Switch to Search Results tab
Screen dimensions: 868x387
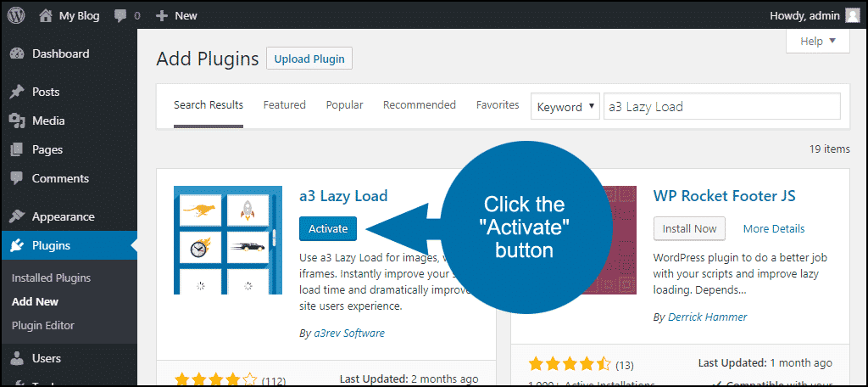pos(209,105)
